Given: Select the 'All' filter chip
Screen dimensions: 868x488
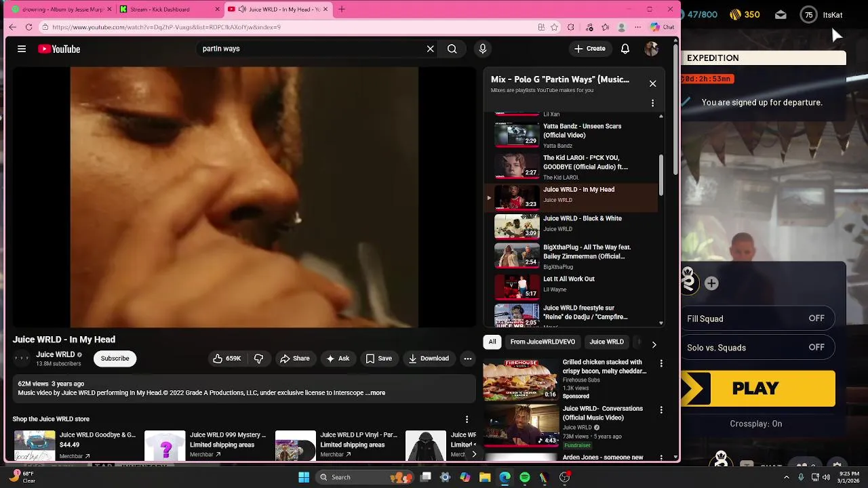Looking at the screenshot, I should tap(492, 342).
